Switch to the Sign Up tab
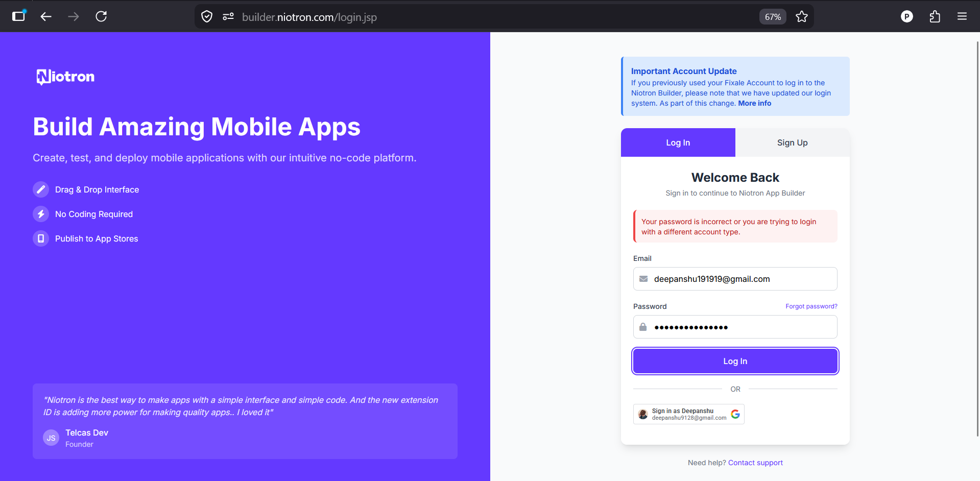This screenshot has height=481, width=980. [x=792, y=143]
